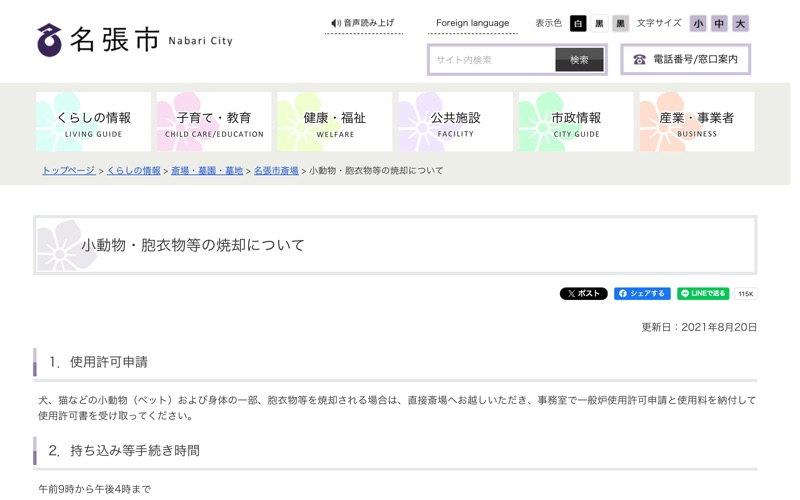Go to 名張市斎場 breadcrumb link
The height and width of the screenshot is (500, 800).
[x=276, y=170]
